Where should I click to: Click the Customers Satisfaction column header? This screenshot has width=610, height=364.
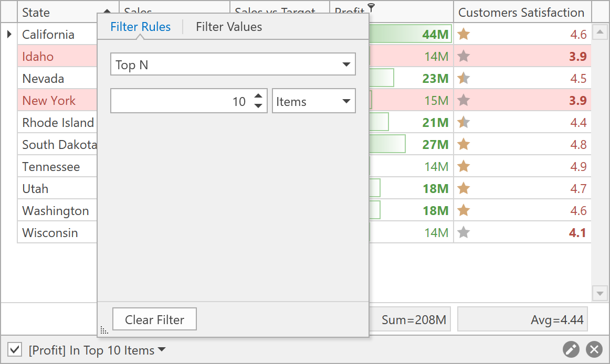(522, 12)
